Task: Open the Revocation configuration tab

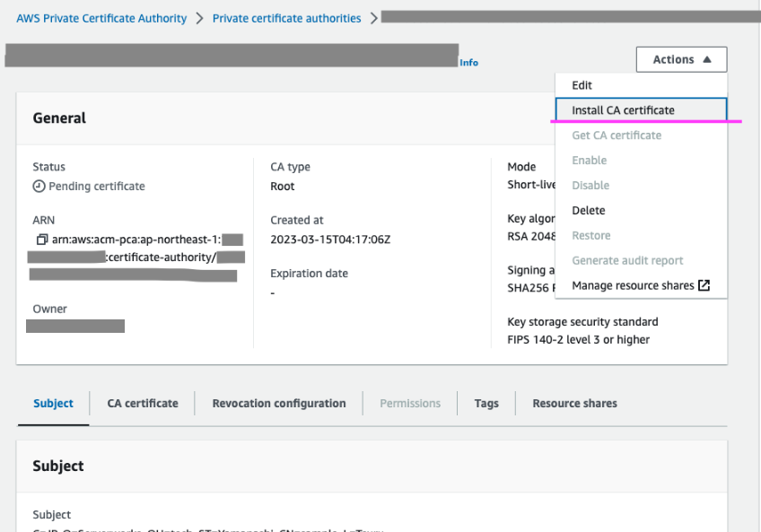Action: point(279,404)
